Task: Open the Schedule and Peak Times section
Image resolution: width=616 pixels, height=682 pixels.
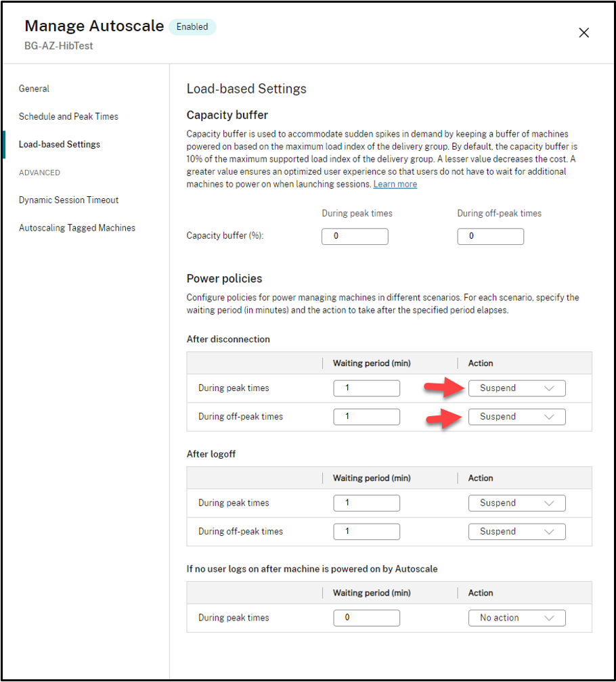Action: [x=68, y=116]
